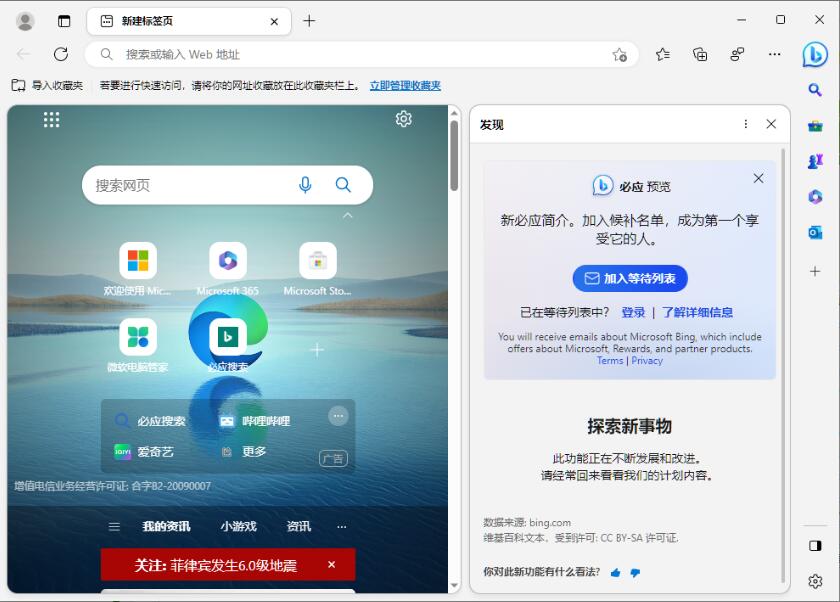Give thumbs down feedback
The image size is (840, 602).
tap(635, 573)
